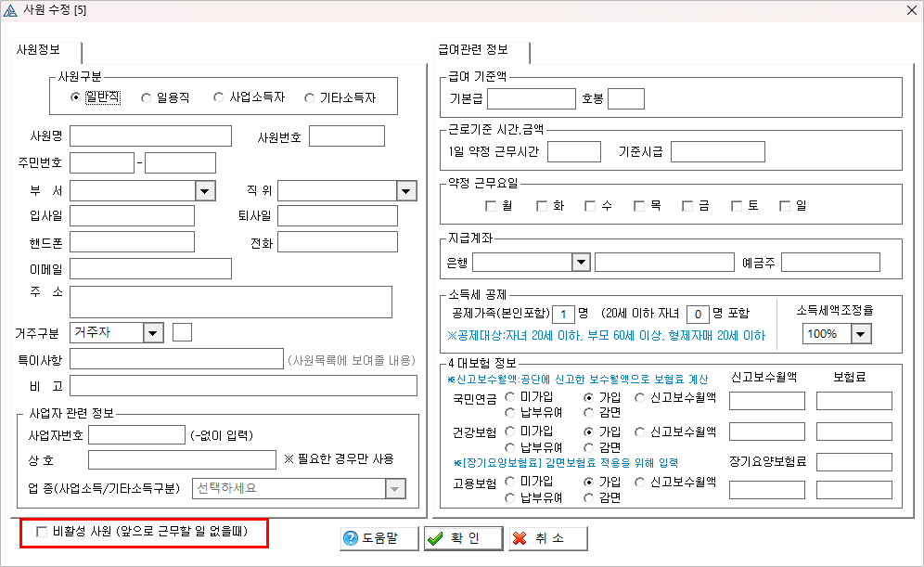924x567 pixels.
Task: Select 건강보험 신고보수월액 option
Action: point(640,432)
